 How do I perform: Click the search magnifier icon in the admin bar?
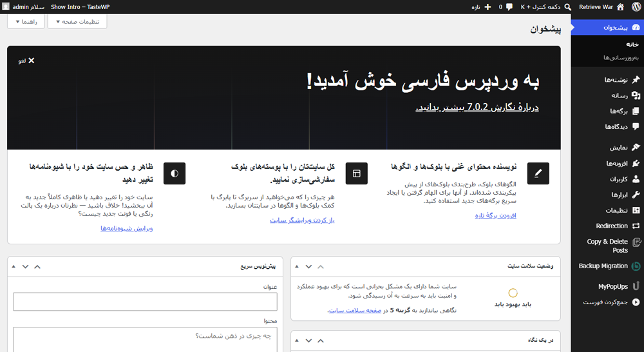(567, 7)
